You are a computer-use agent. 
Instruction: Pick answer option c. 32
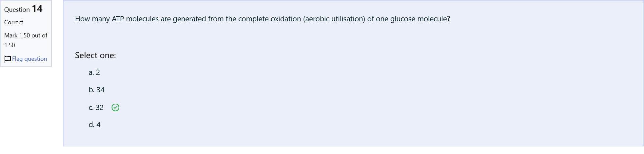[96, 107]
